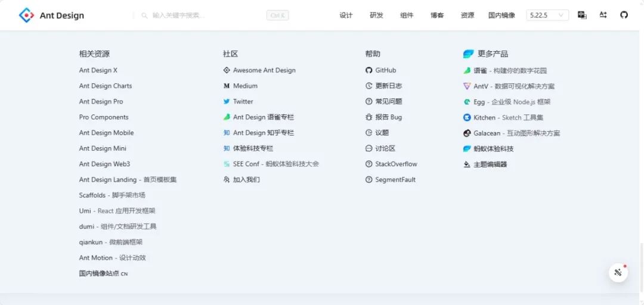Open the Ant Design Mobile link
644x305 pixels.
coord(106,133)
